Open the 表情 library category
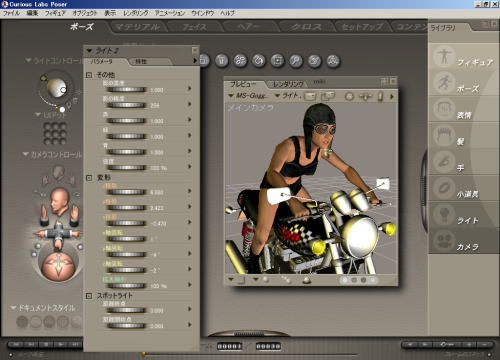This screenshot has height=360, width=500. 463,110
